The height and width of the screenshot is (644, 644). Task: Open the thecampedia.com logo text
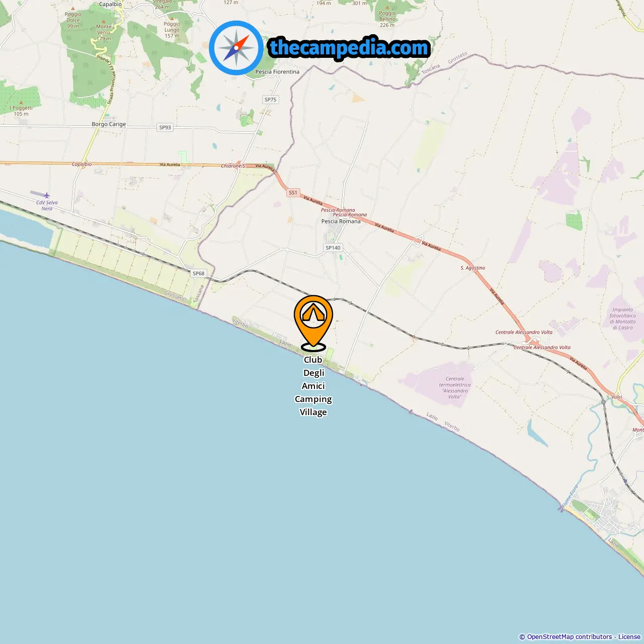pyautogui.click(x=349, y=48)
